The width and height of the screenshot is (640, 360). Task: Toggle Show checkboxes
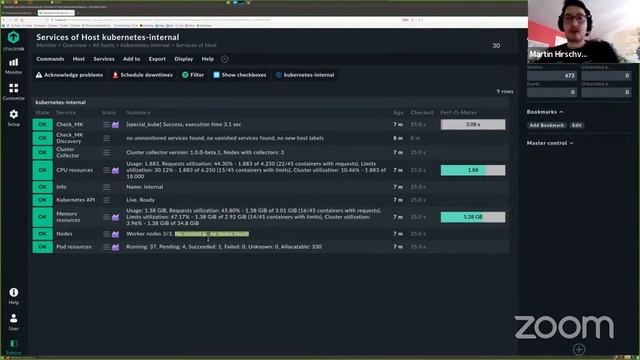(240, 75)
